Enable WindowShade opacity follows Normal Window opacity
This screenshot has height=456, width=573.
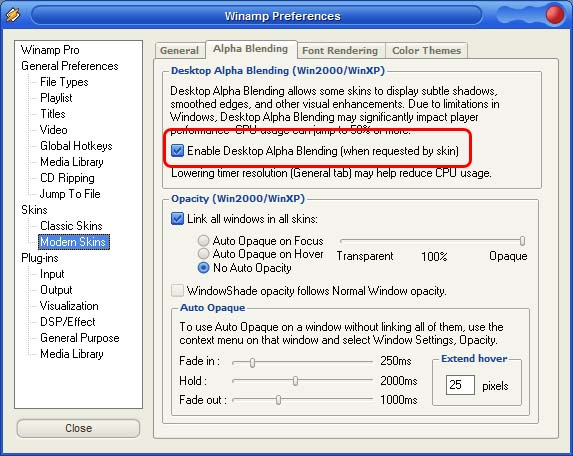click(178, 291)
